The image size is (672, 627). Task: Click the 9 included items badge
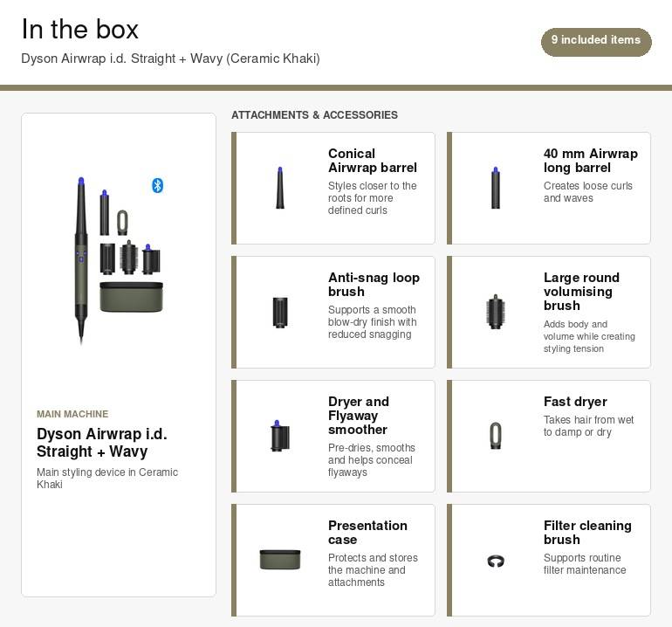click(596, 42)
